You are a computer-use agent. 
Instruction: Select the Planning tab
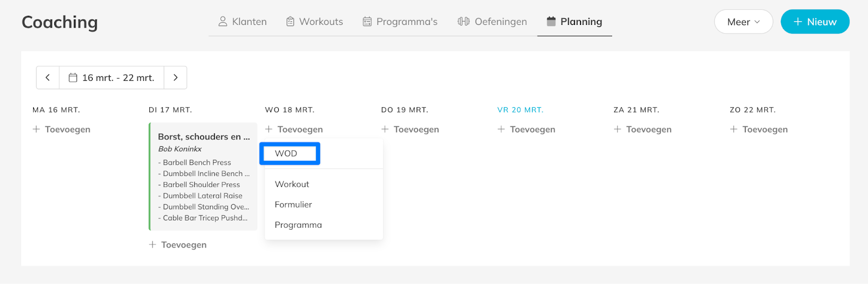[x=575, y=22]
